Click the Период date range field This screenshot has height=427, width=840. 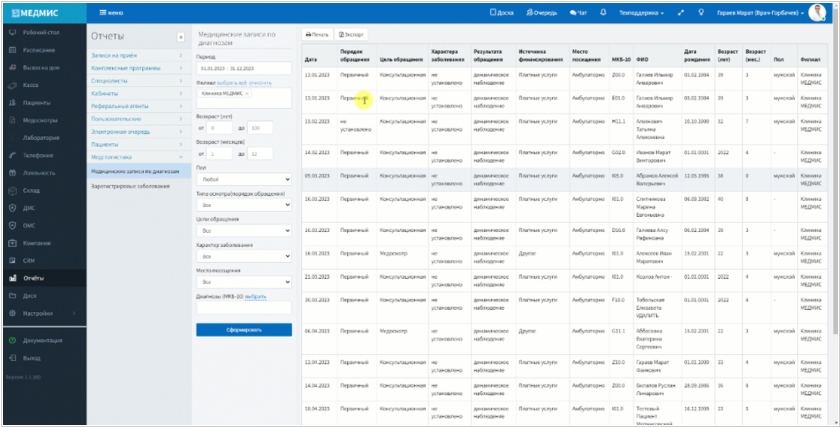click(244, 69)
